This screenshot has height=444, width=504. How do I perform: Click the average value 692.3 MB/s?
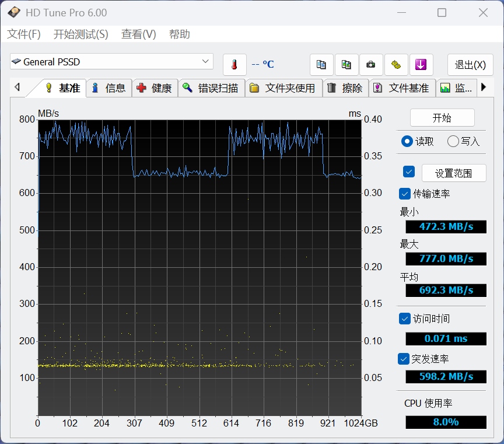[x=446, y=291]
